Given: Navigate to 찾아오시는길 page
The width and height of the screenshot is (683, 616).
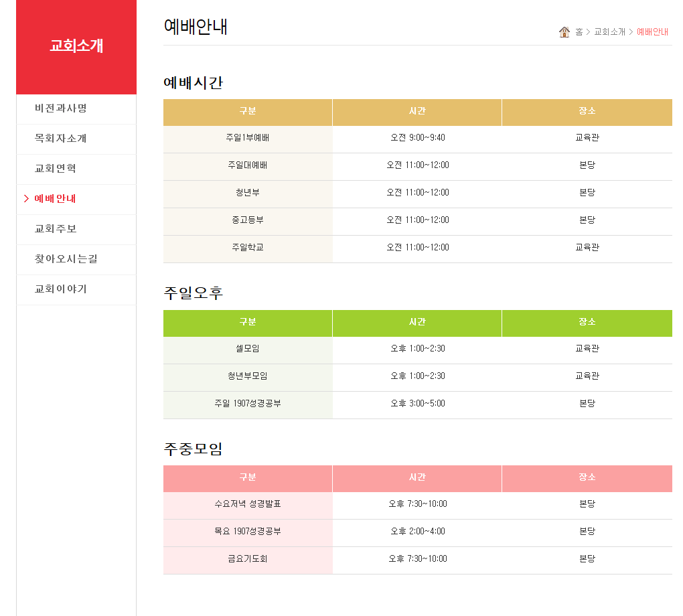Looking at the screenshot, I should [x=66, y=259].
